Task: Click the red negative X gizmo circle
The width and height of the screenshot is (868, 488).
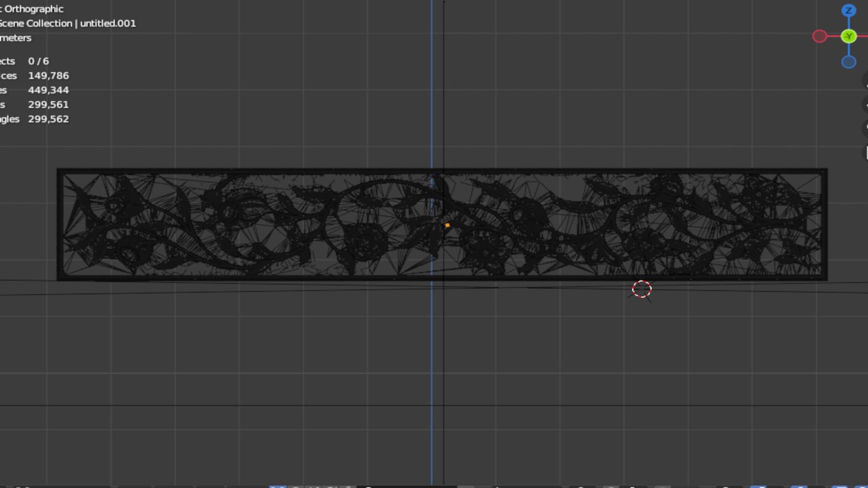Action: 819,36
